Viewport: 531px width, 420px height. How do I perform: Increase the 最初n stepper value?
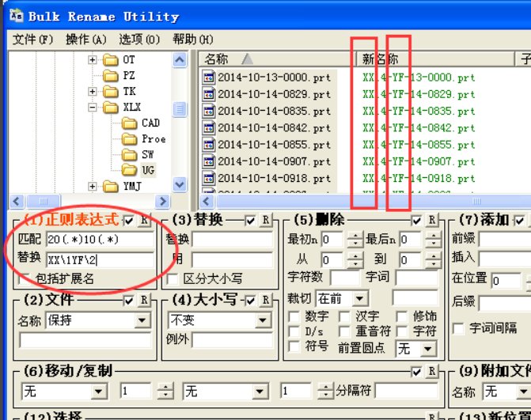[x=355, y=236]
